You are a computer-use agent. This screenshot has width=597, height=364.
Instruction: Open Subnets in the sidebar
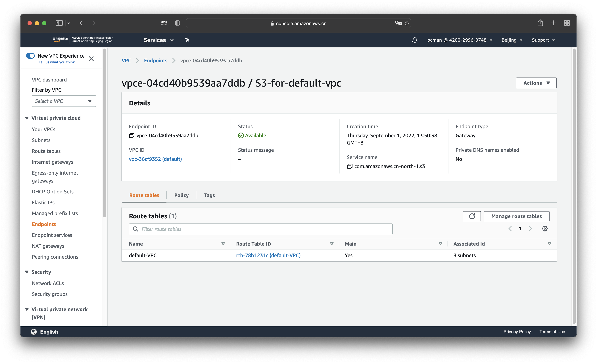[41, 140]
